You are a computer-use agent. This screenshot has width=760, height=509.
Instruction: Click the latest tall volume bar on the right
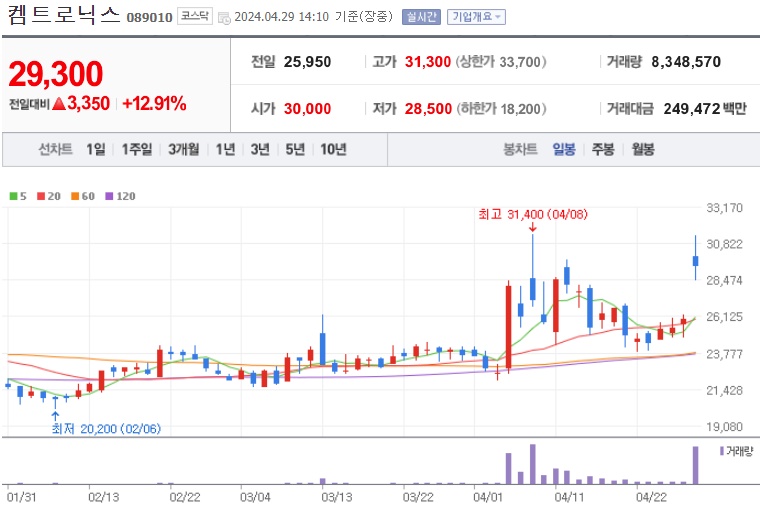[x=696, y=465]
